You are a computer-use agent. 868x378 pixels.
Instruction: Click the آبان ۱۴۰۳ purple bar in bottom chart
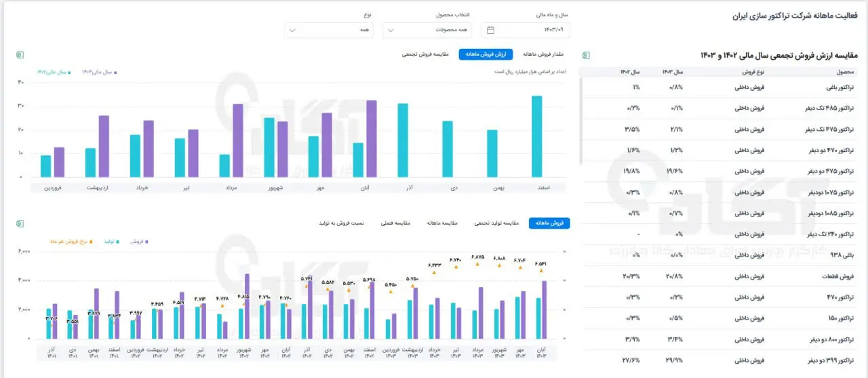point(544,309)
